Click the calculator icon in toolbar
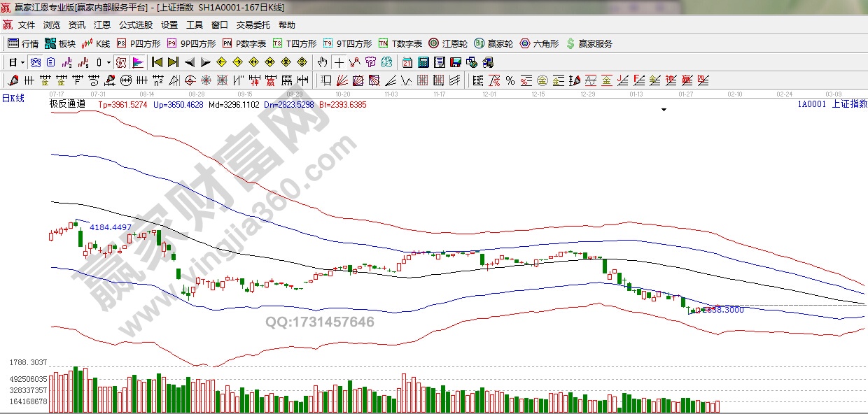This screenshot has height=414, width=868. click(423, 62)
